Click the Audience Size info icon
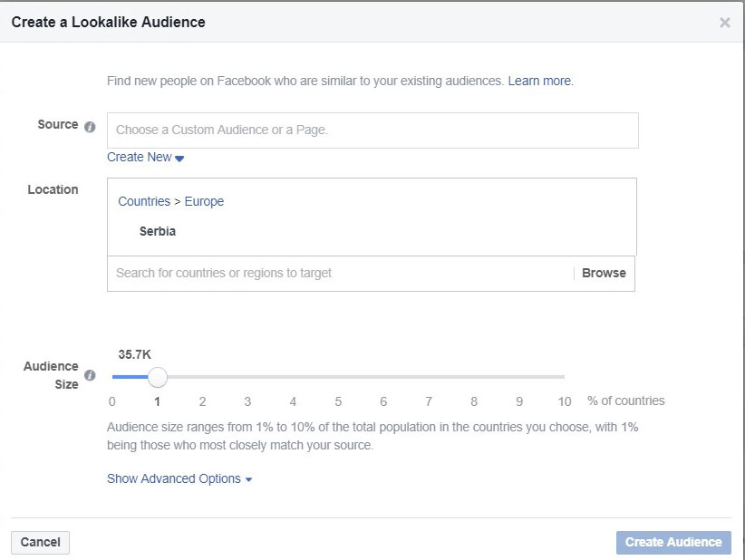This screenshot has height=560, width=745. (90, 375)
